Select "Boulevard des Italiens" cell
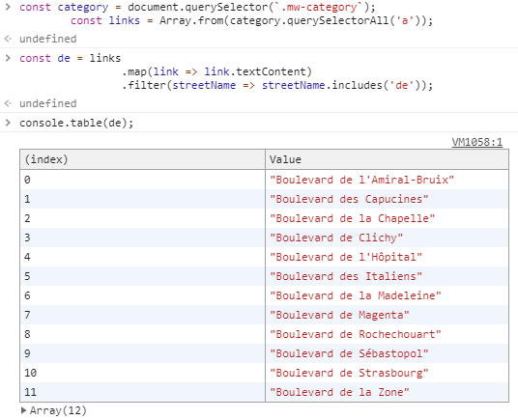Viewport: 518px width, 420px height. coord(387,276)
